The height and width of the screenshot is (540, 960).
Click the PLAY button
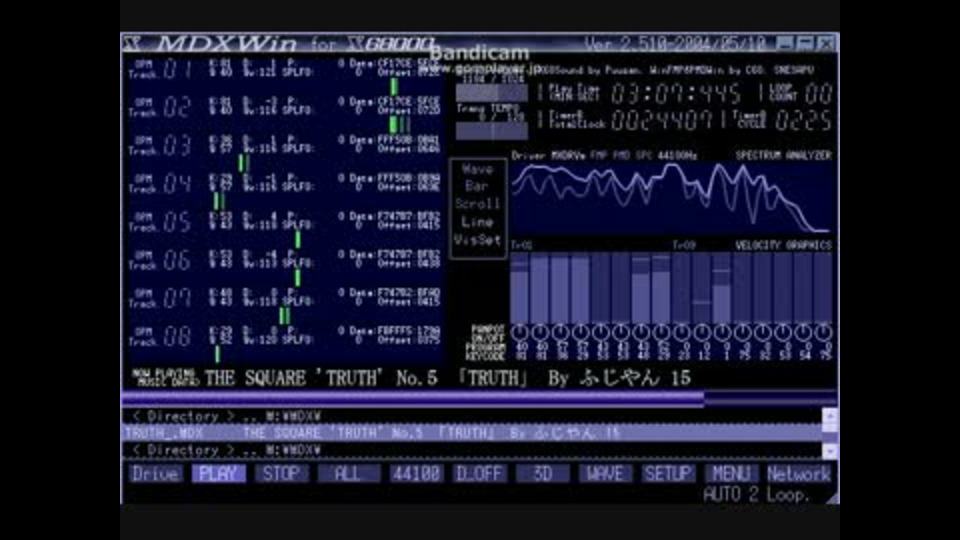pyautogui.click(x=219, y=473)
